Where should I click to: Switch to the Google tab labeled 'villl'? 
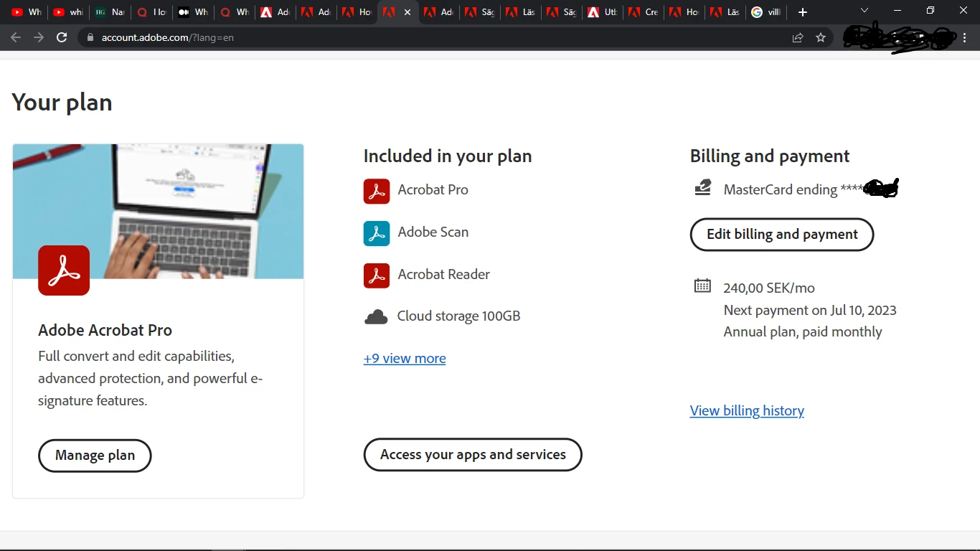pyautogui.click(x=766, y=12)
